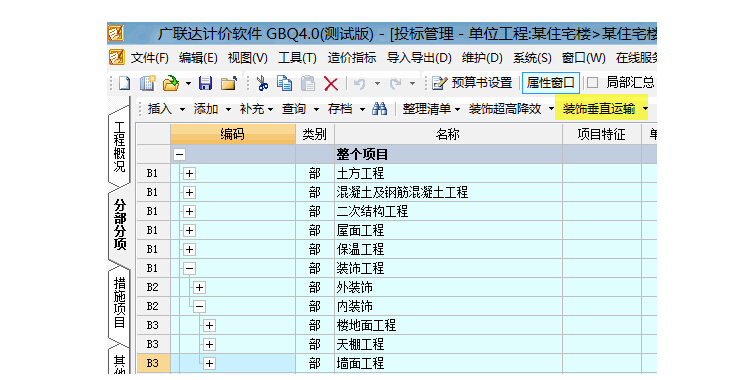747x380 pixels.
Task: Switch to the 分部分项 side tab
Action: click(120, 225)
